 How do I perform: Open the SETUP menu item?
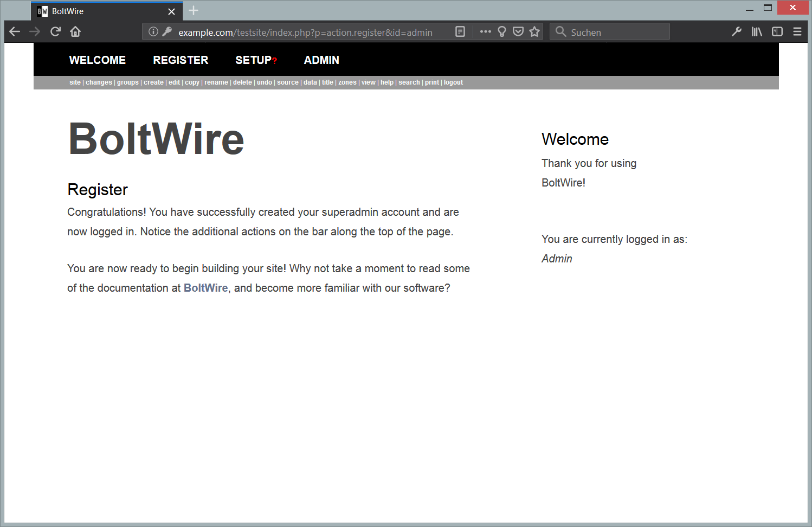(253, 60)
